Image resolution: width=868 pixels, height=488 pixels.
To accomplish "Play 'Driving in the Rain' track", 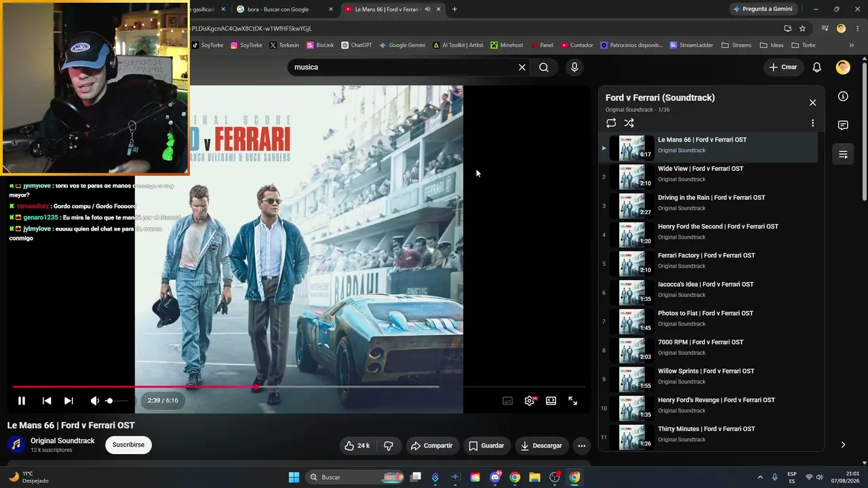I will coord(709,206).
